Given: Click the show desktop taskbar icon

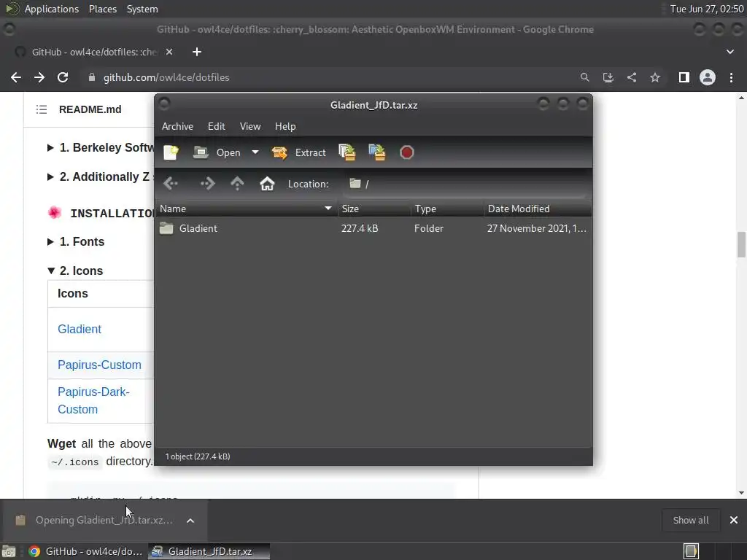Looking at the screenshot, I should point(9,551).
